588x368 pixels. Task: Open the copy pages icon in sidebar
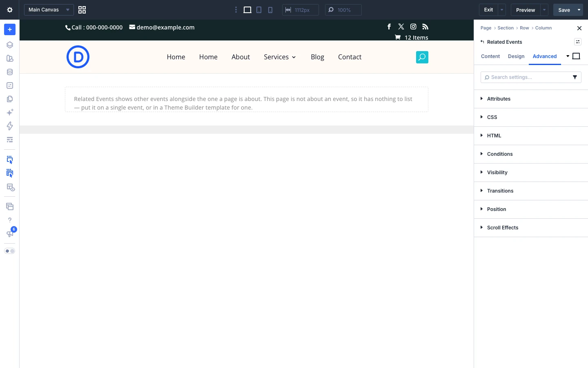pyautogui.click(x=10, y=99)
